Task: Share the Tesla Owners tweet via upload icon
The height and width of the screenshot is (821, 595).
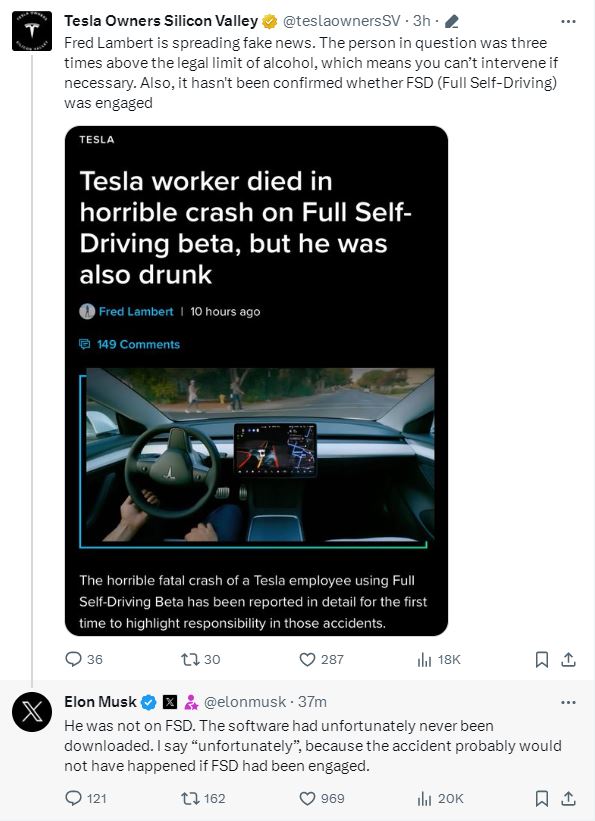Action: click(568, 659)
